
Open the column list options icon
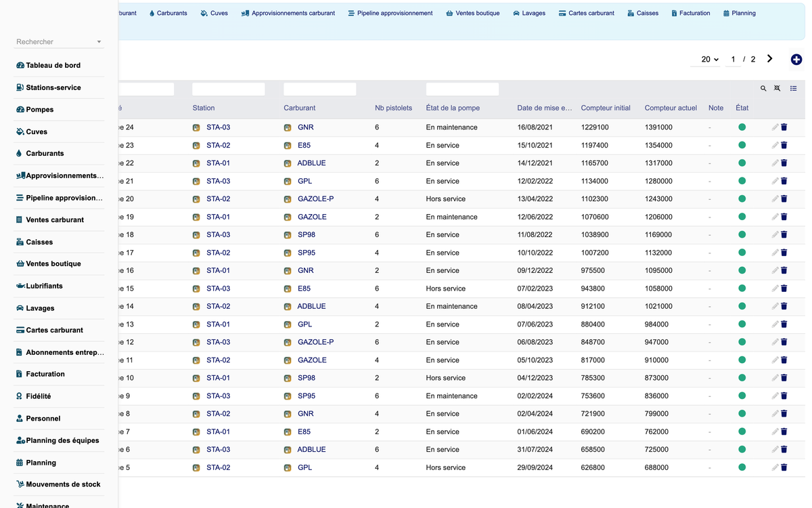click(x=794, y=89)
